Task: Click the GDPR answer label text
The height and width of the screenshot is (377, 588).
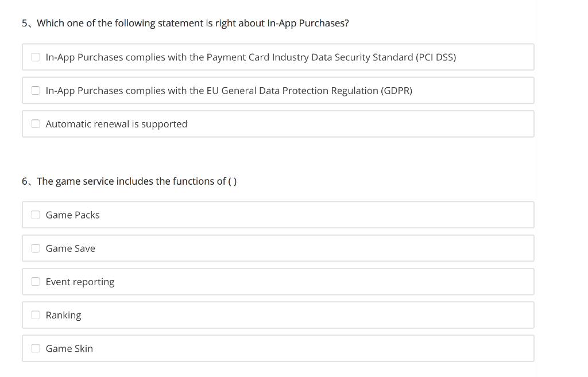Action: pos(229,91)
